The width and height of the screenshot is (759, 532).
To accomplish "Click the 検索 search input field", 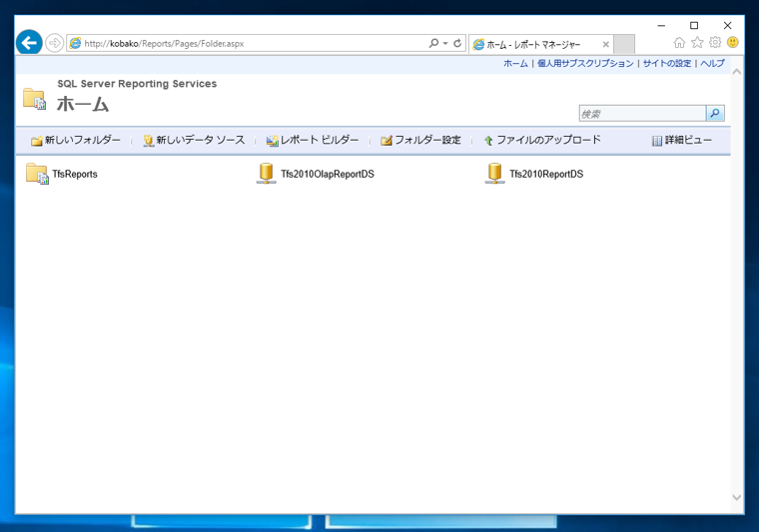I will tap(642, 114).
